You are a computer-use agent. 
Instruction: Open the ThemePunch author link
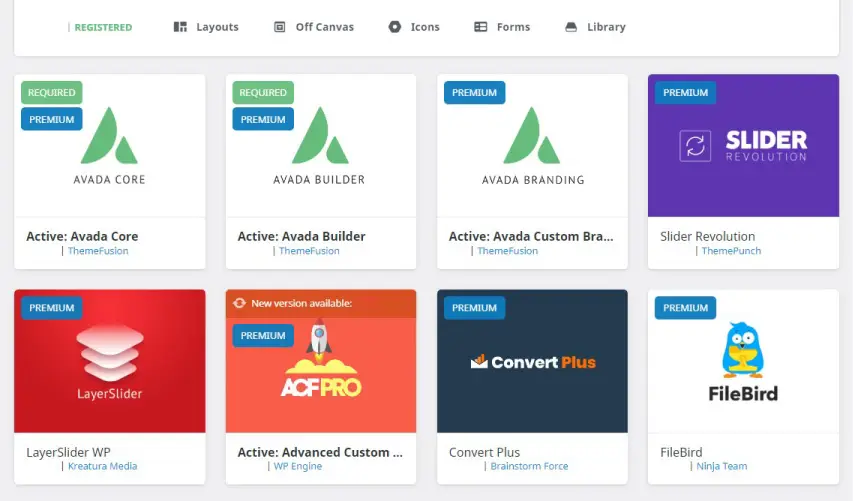point(731,251)
